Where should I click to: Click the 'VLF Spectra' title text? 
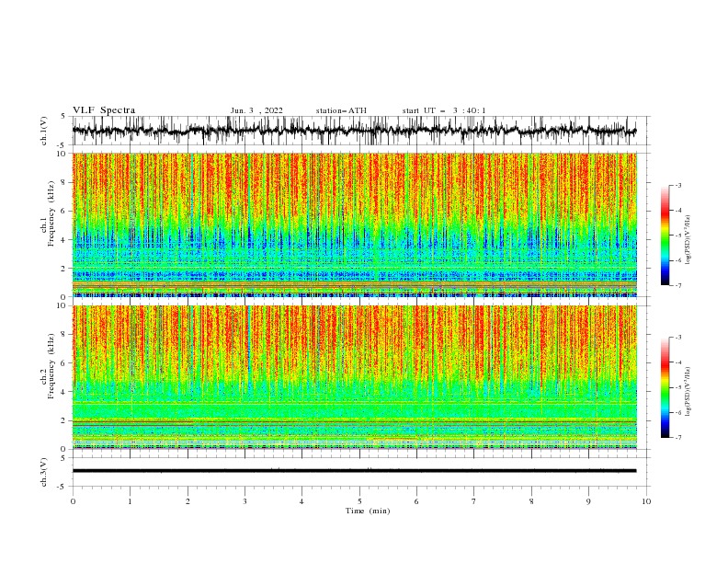point(104,110)
